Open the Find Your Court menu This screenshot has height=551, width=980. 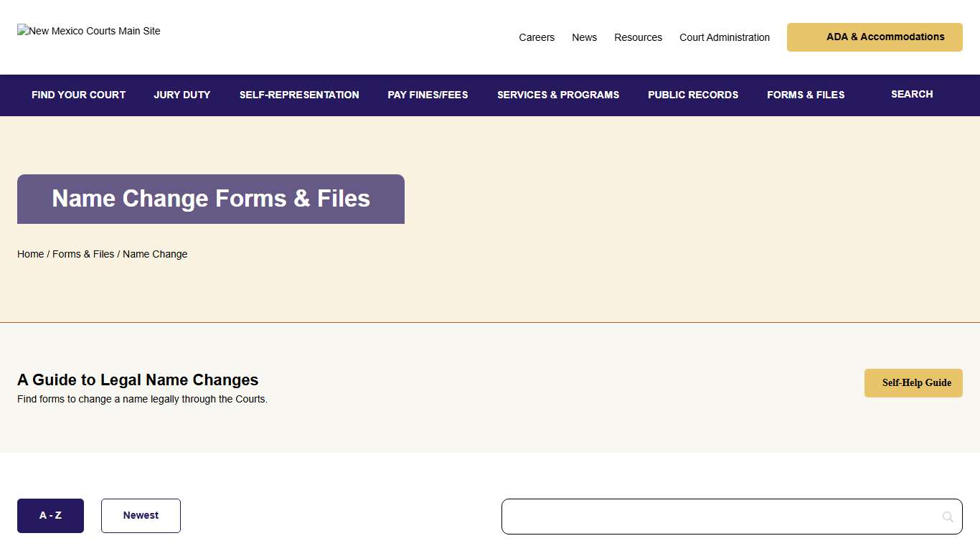pyautogui.click(x=78, y=95)
